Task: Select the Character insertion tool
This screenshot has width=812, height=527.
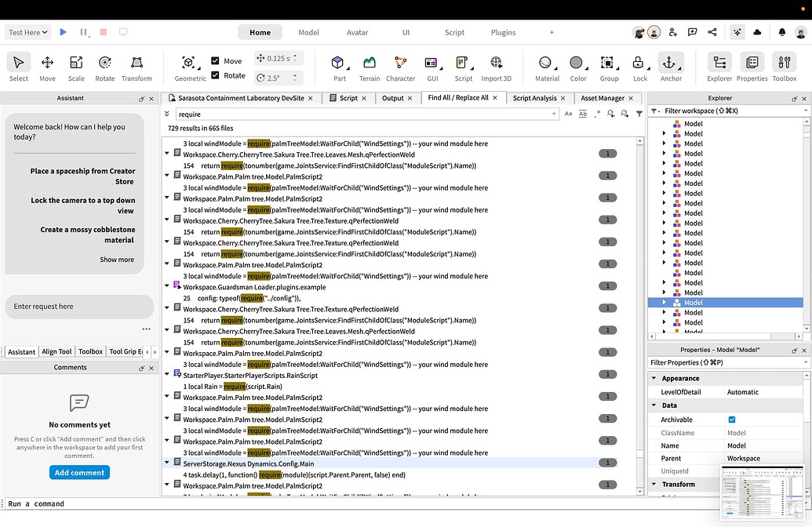Action: [400, 67]
